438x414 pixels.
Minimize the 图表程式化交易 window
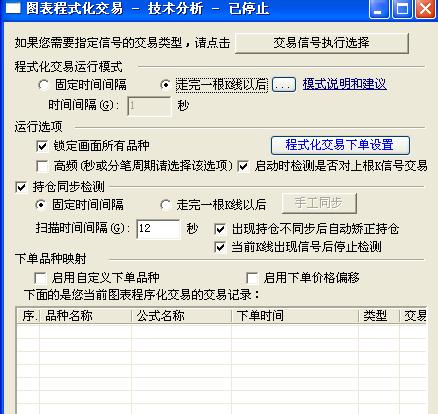click(x=379, y=9)
